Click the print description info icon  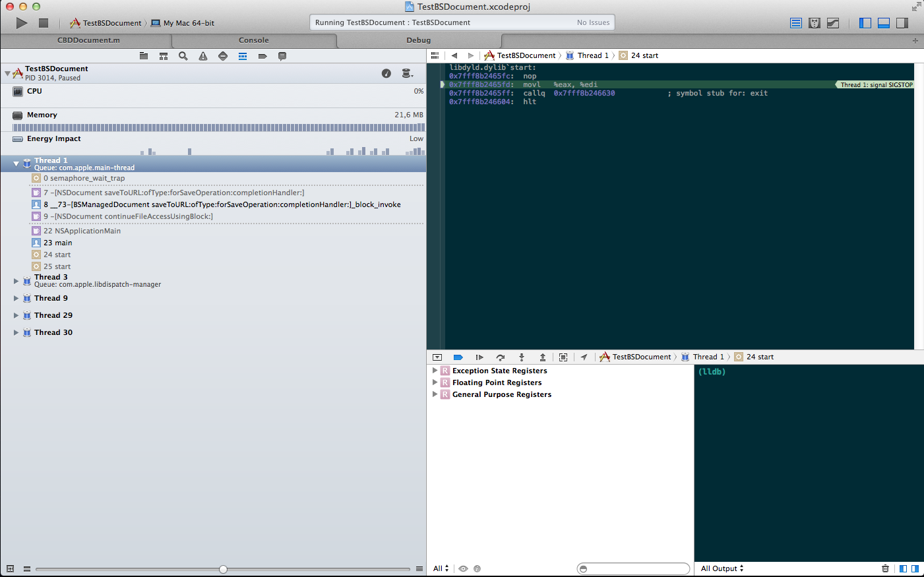[477, 568]
